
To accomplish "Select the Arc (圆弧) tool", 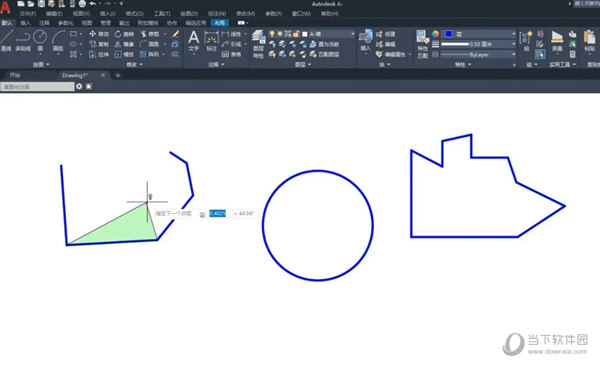I will coord(58,41).
